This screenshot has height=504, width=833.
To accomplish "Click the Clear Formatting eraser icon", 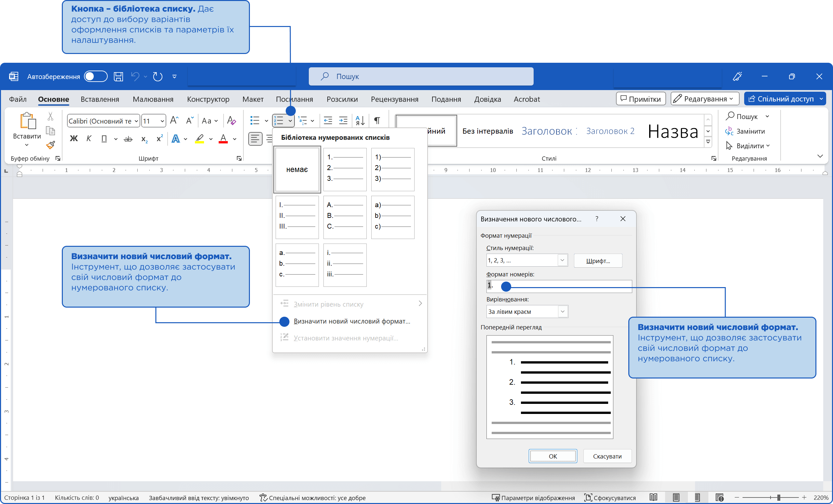I will (232, 121).
